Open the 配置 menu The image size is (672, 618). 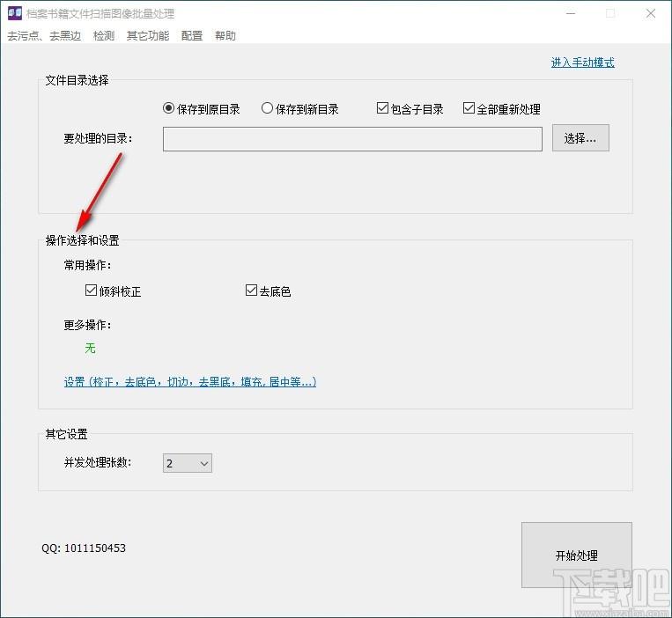click(x=192, y=35)
